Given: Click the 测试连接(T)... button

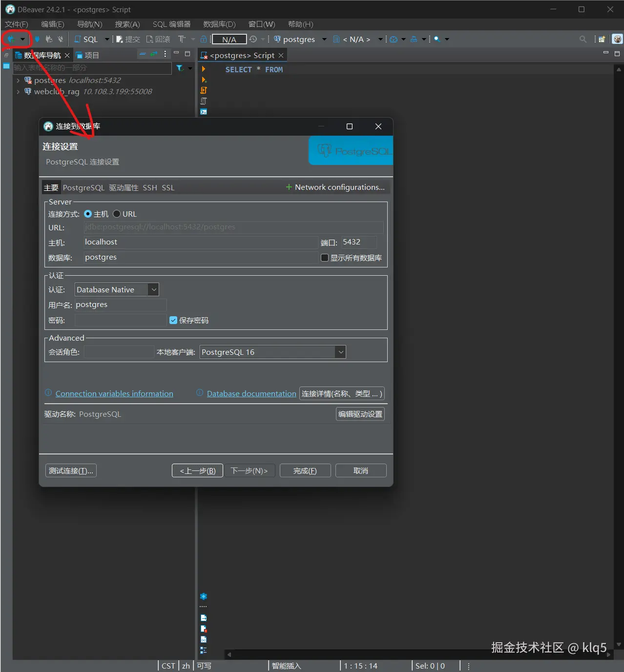Looking at the screenshot, I should click(x=71, y=470).
